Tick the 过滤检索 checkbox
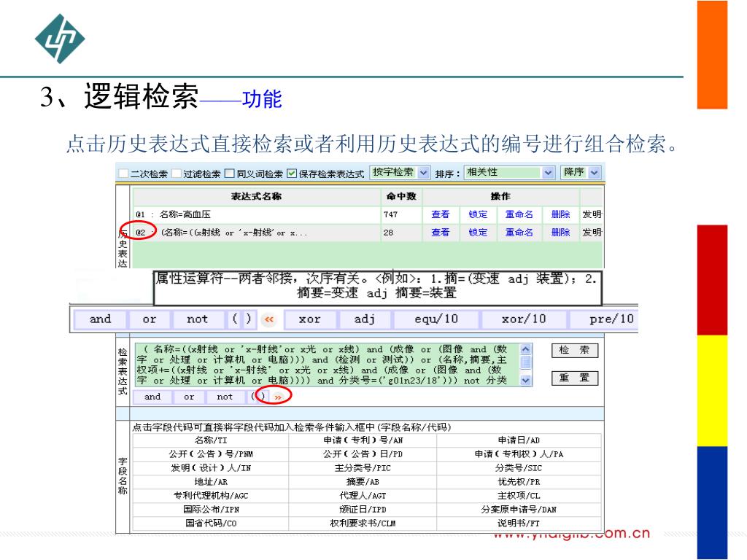Screen dimensions: 747x560 [177, 174]
